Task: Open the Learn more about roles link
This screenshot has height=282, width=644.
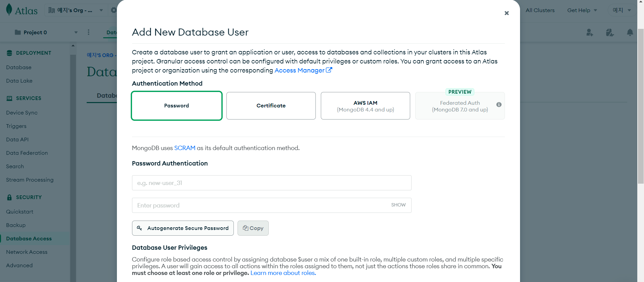Action: [x=283, y=273]
